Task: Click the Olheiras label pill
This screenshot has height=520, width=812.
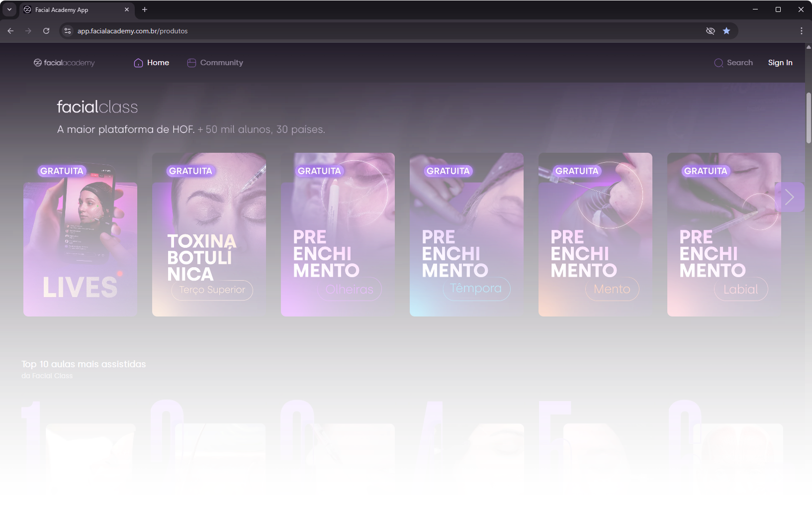Action: 350,289
